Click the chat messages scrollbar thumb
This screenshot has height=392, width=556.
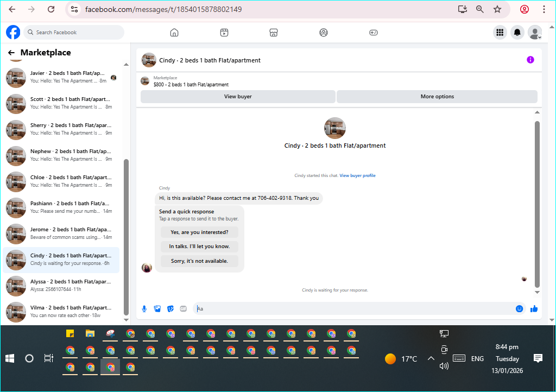[537, 204]
